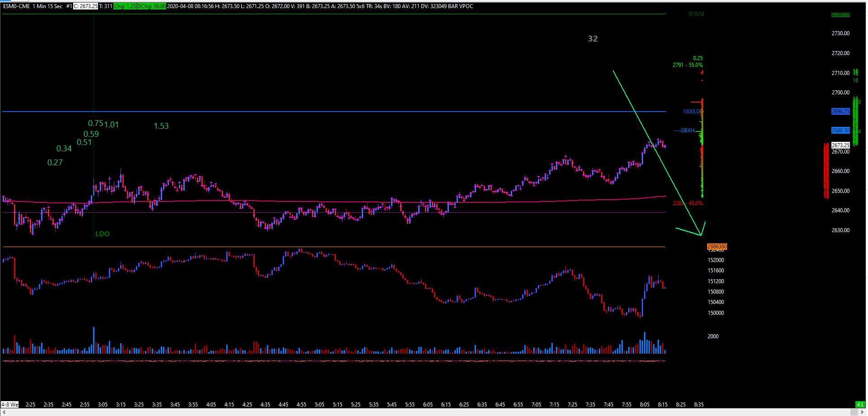Screen dimensions: 868x416
Task: Click the highlighted C: 2673.25 close value
Action: coord(85,6)
